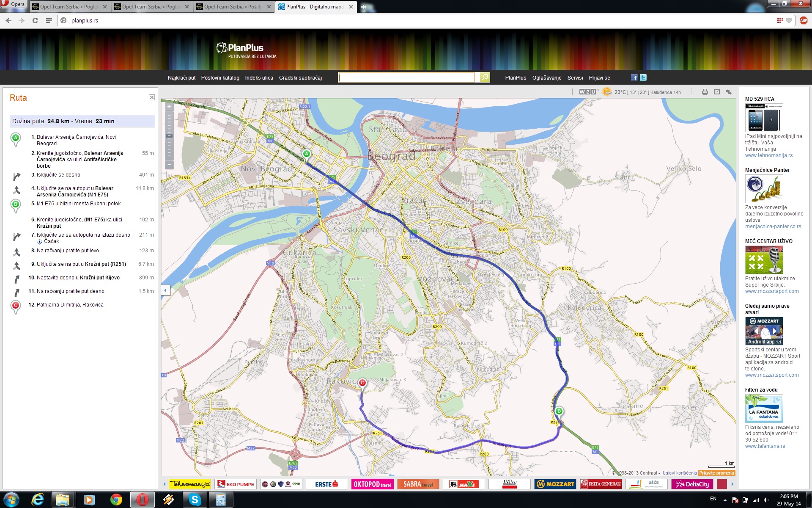812x508 pixels.
Task: Click red C pin in route list
Action: coord(16,307)
